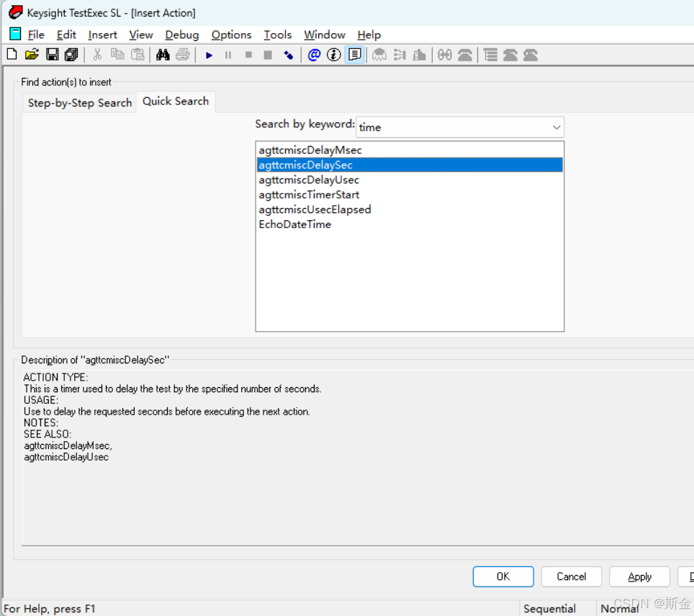Select agttcmiscUsecElapsed in the list
The width and height of the screenshot is (694, 616).
click(x=410, y=209)
